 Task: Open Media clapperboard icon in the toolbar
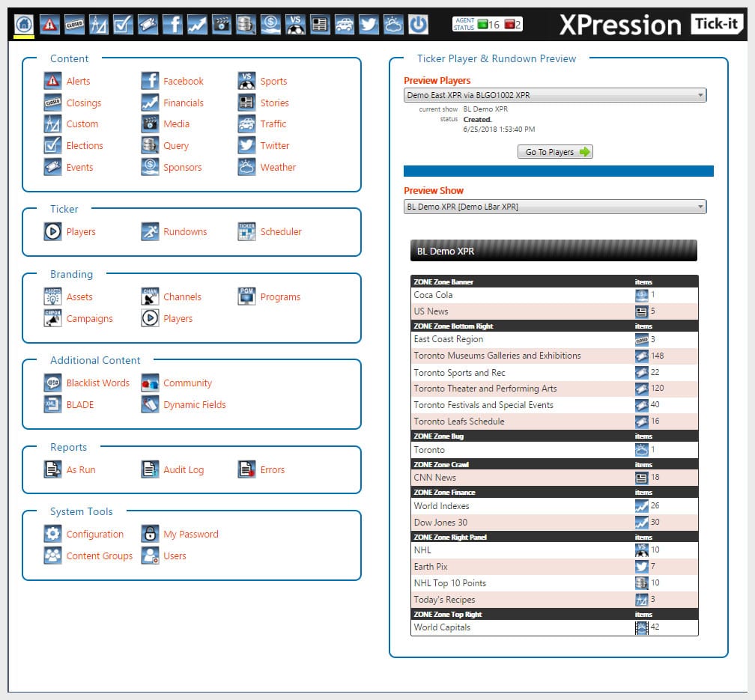click(222, 24)
